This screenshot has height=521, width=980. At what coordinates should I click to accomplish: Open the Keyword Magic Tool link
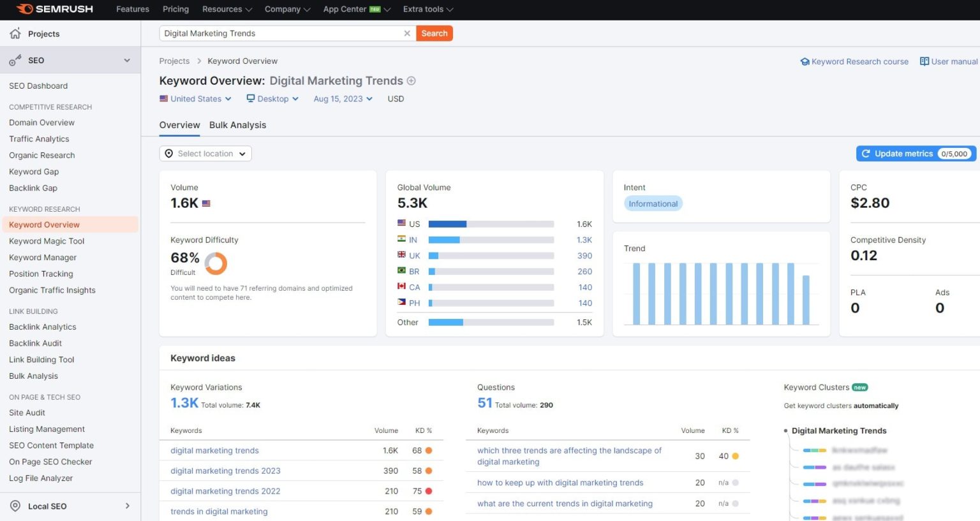point(47,241)
